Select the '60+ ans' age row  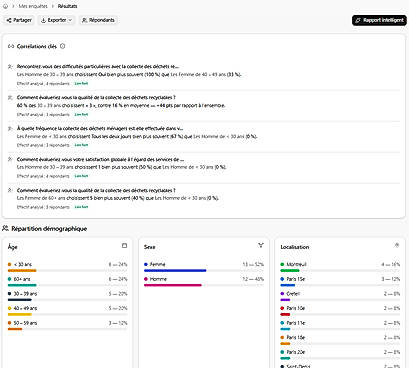68,281
